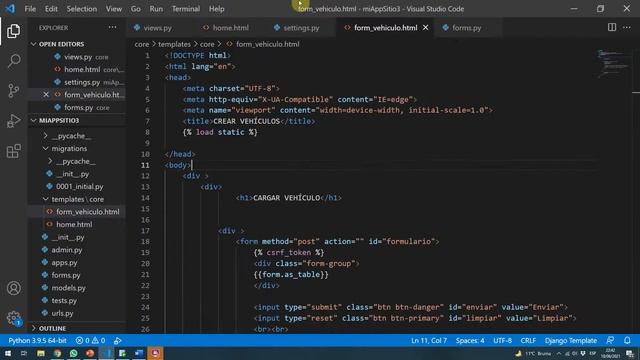Open models.py in file tree
The height and width of the screenshot is (360, 640).
tap(69, 288)
